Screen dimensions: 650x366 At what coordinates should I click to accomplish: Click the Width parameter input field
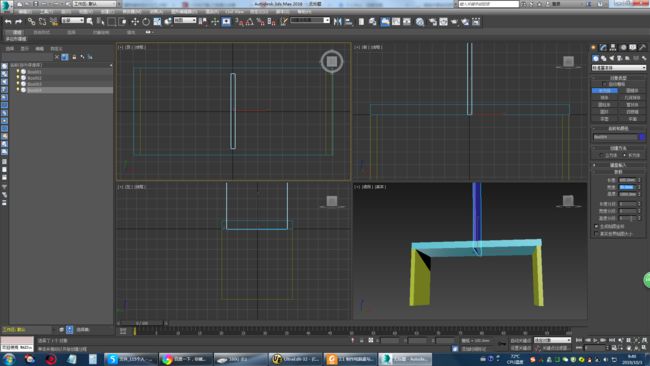click(x=627, y=187)
